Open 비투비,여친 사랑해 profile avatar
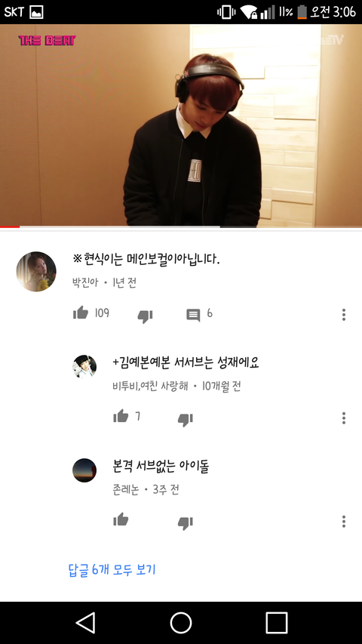 (84, 367)
